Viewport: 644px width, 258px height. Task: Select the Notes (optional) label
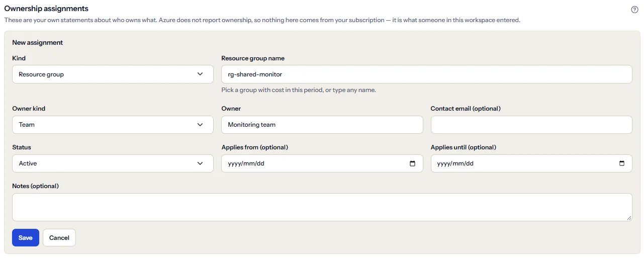(x=35, y=186)
